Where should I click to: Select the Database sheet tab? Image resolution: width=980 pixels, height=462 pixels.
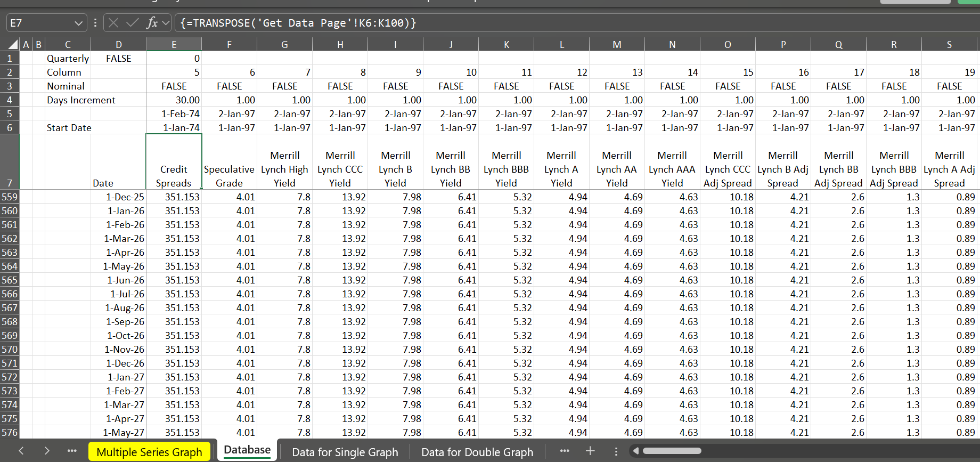(247, 450)
